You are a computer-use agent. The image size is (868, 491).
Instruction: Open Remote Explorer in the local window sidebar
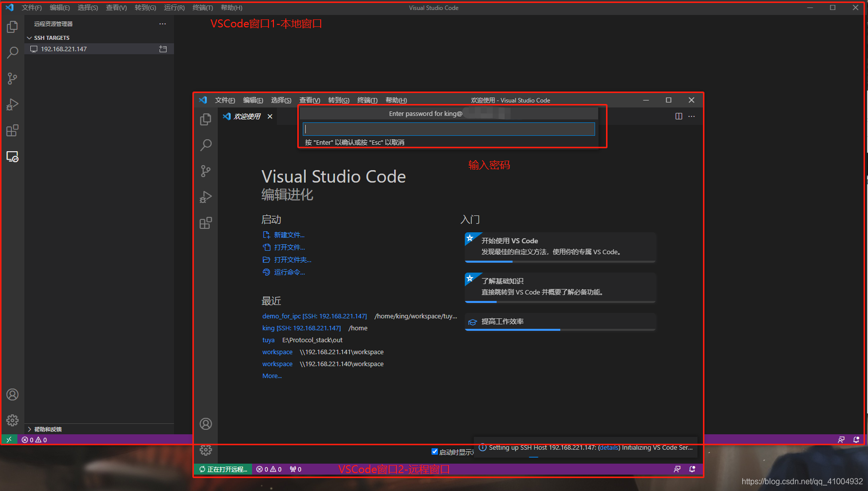[x=12, y=156]
